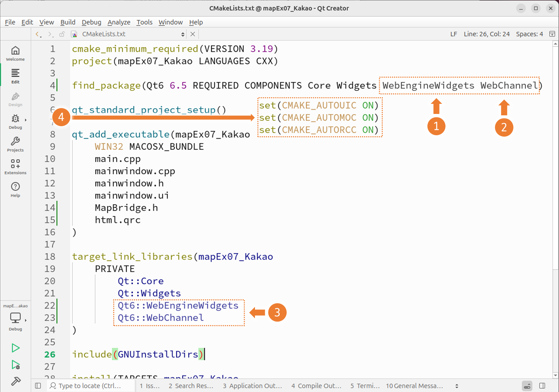Click the qt_standard_project_setup() text

[149, 110]
